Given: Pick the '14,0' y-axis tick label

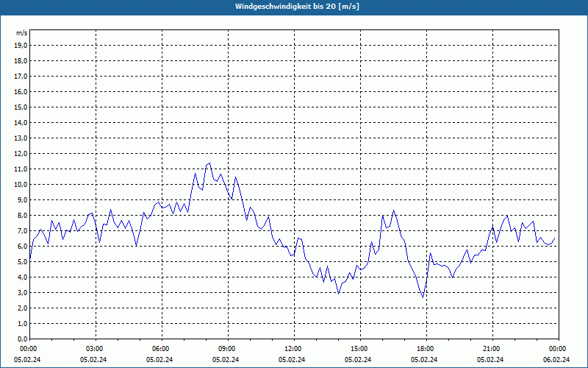Looking at the screenshot, I should (21, 122).
